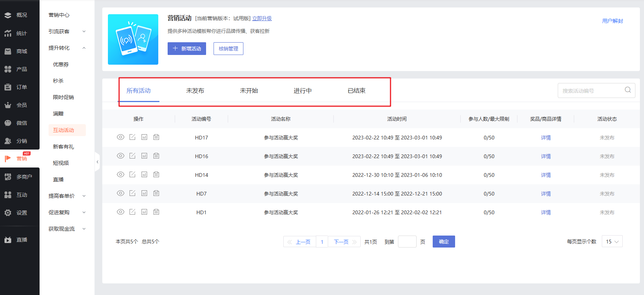This screenshot has height=295, width=644.
Task: Click the 立即升级 link
Action: pyautogui.click(x=262, y=18)
